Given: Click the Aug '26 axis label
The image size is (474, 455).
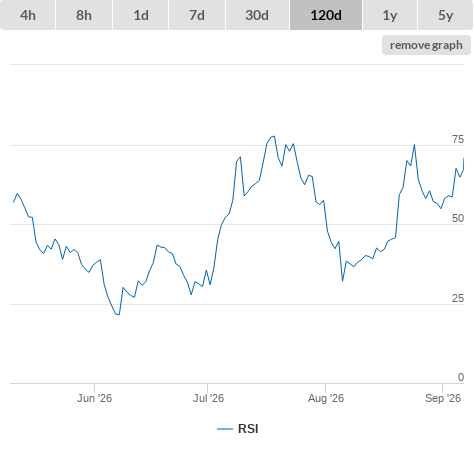Looking at the screenshot, I should point(326,398).
